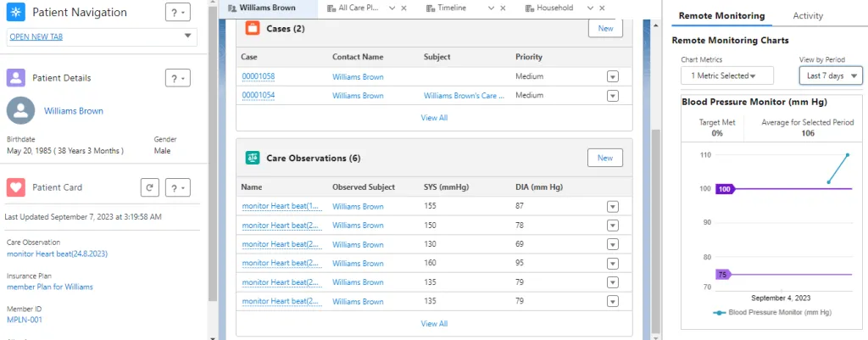Click the Patient Navigation star icon
The width and height of the screenshot is (868, 340).
click(x=15, y=12)
